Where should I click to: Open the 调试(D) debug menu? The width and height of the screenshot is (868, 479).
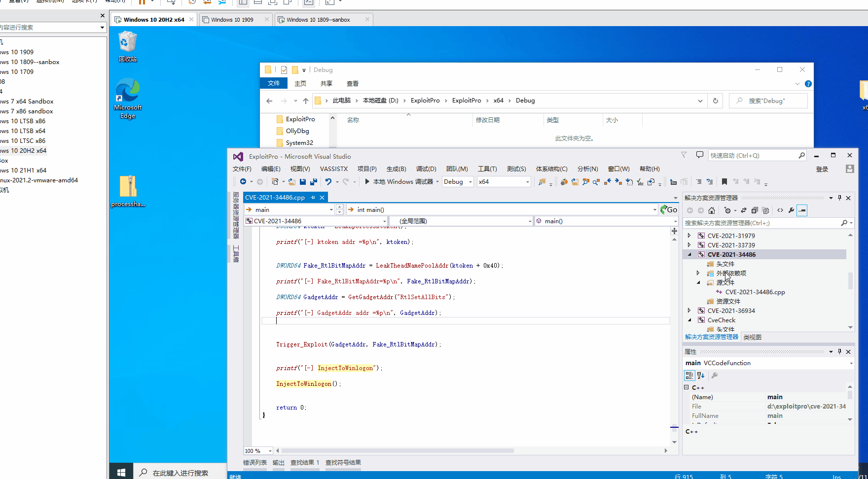point(426,169)
